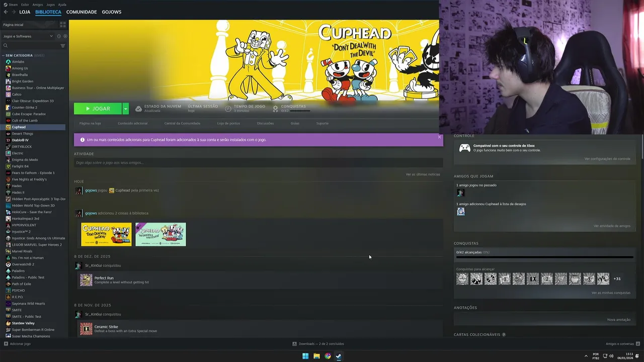Create a Nova anotação

point(619,320)
